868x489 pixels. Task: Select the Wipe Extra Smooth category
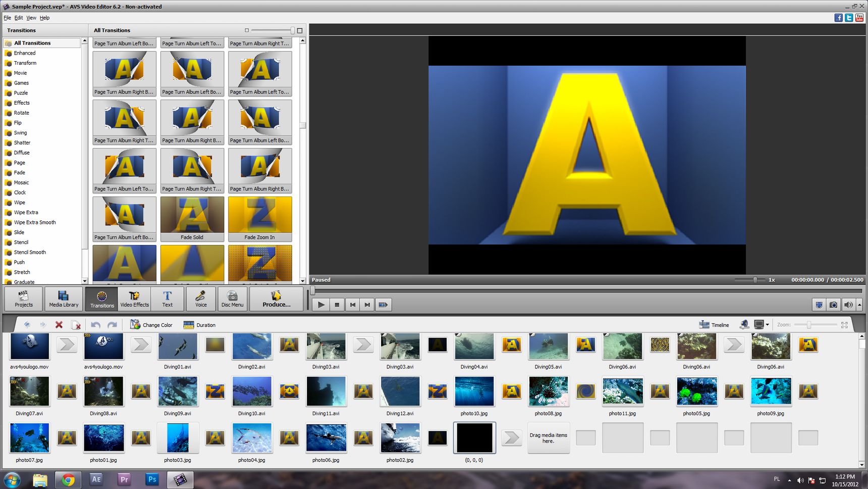pyautogui.click(x=35, y=222)
